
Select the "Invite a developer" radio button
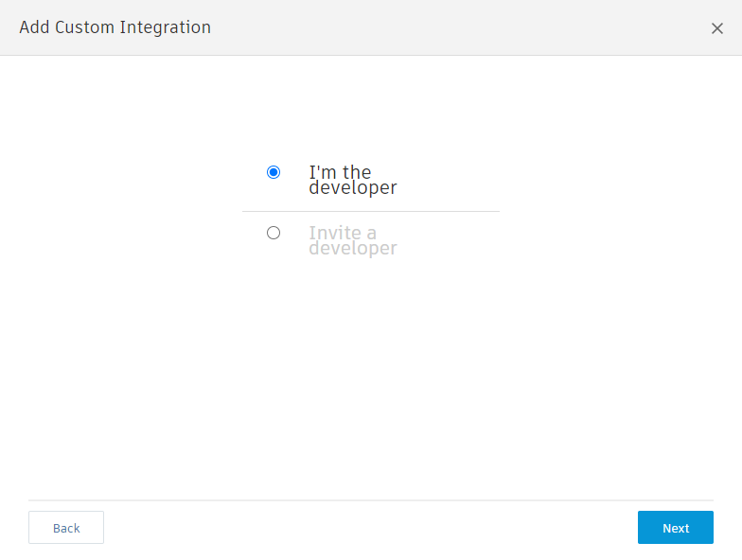tap(273, 233)
